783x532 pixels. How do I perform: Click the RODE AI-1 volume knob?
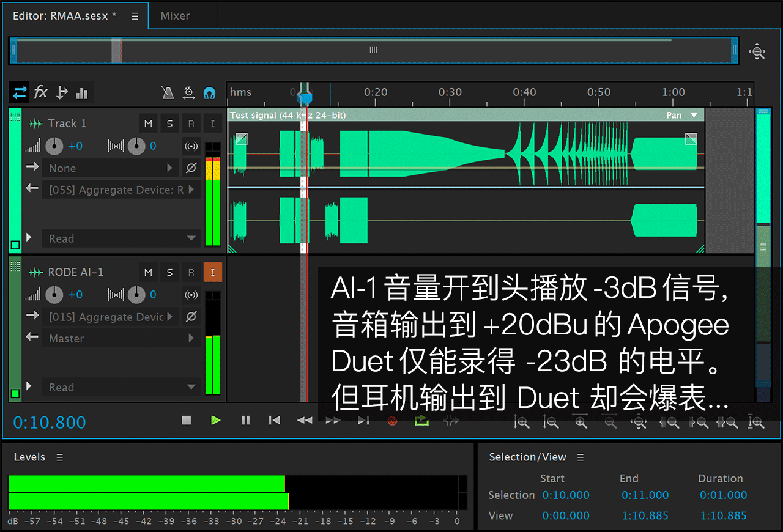[x=54, y=295]
